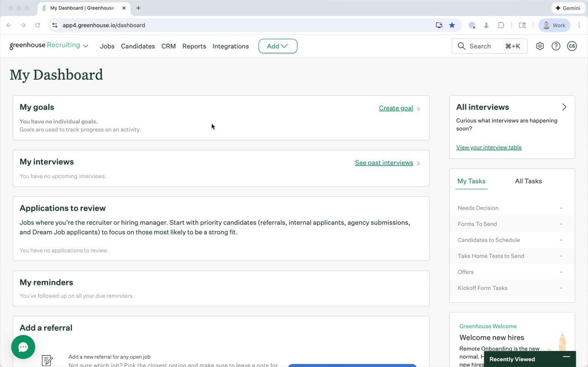Open the help question mark icon

[556, 46]
